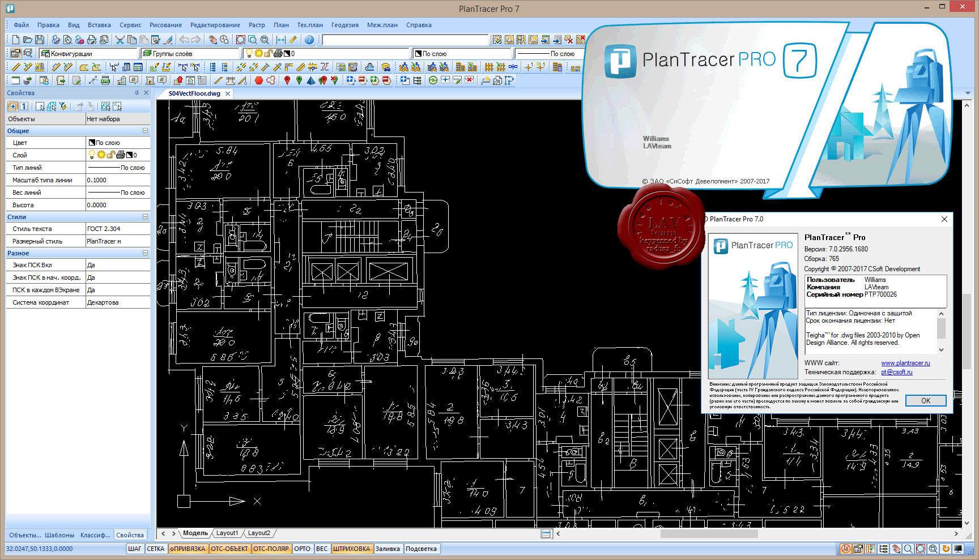
Task: Switch to Layout1 tab
Action: click(227, 533)
